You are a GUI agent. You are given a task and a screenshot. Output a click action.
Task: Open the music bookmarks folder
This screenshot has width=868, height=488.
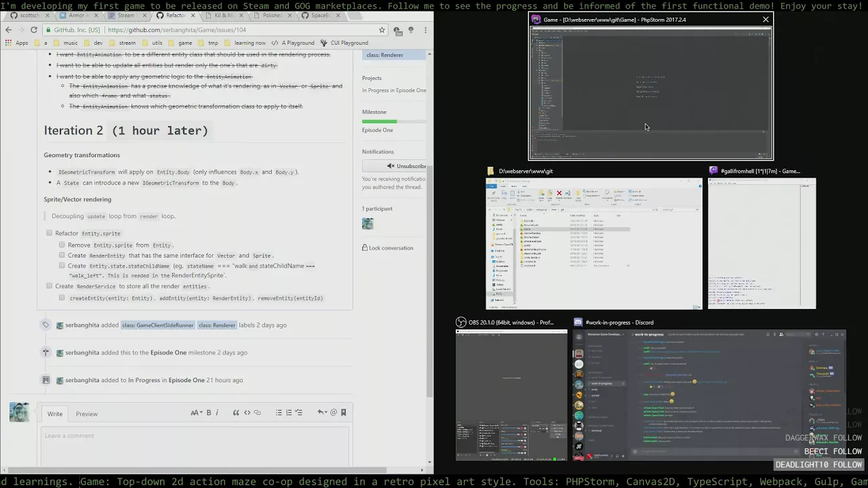point(65,43)
